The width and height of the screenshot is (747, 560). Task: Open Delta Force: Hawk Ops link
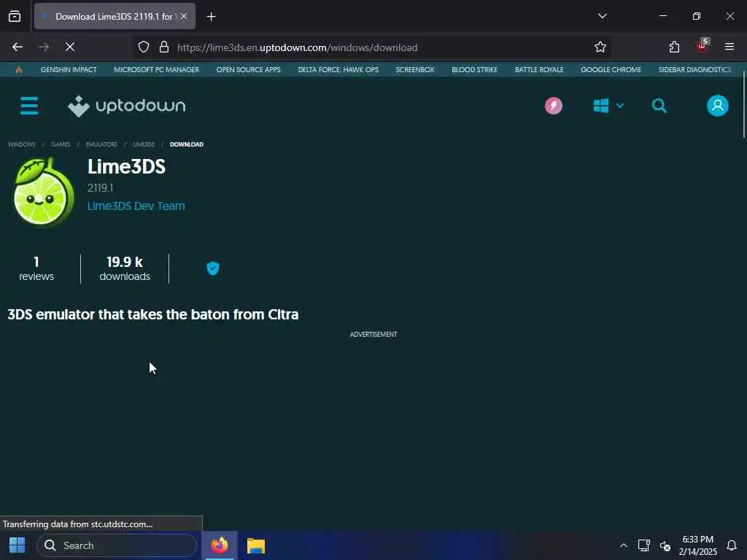point(338,69)
